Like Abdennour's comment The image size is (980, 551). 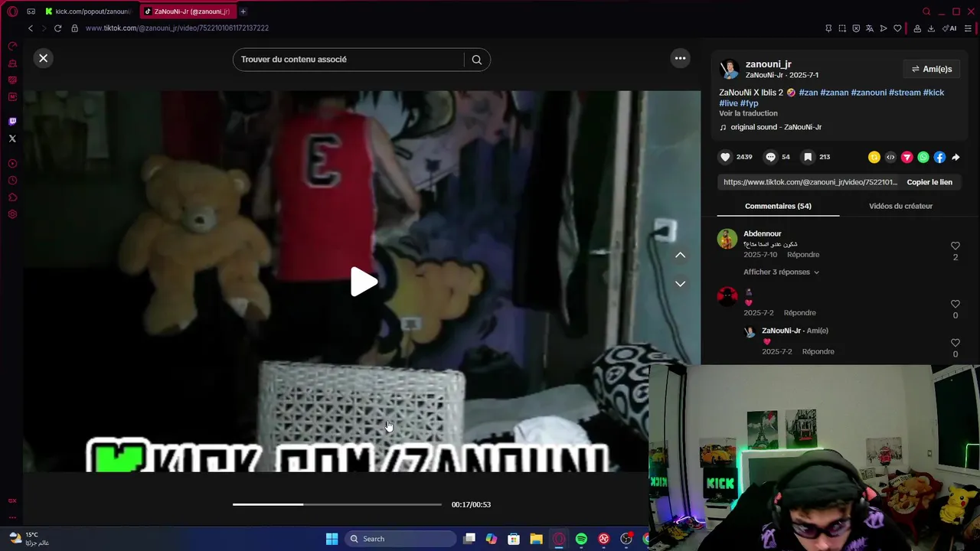click(955, 246)
